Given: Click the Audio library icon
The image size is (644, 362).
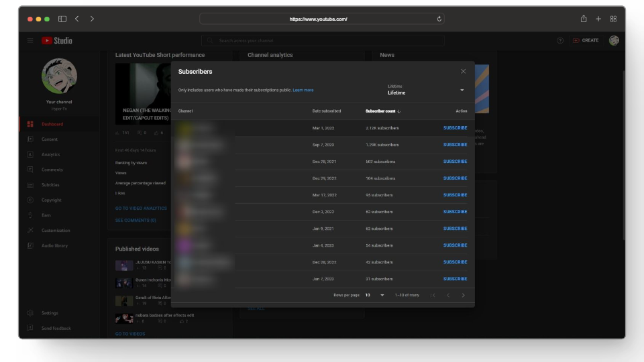Looking at the screenshot, I should pos(30,245).
